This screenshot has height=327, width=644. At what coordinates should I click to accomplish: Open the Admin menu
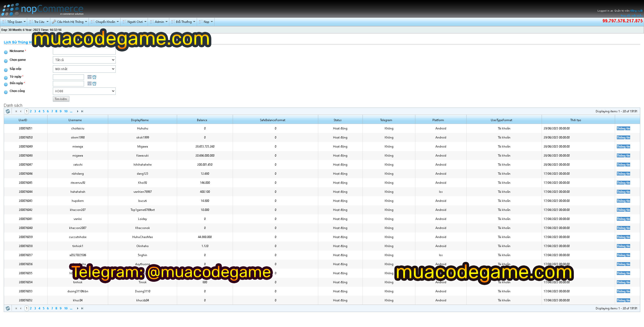pyautogui.click(x=159, y=22)
